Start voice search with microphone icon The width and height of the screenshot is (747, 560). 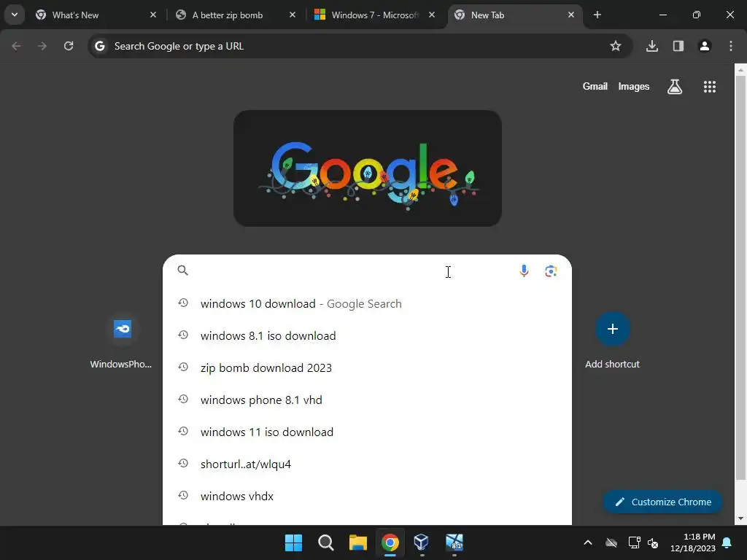(x=524, y=271)
